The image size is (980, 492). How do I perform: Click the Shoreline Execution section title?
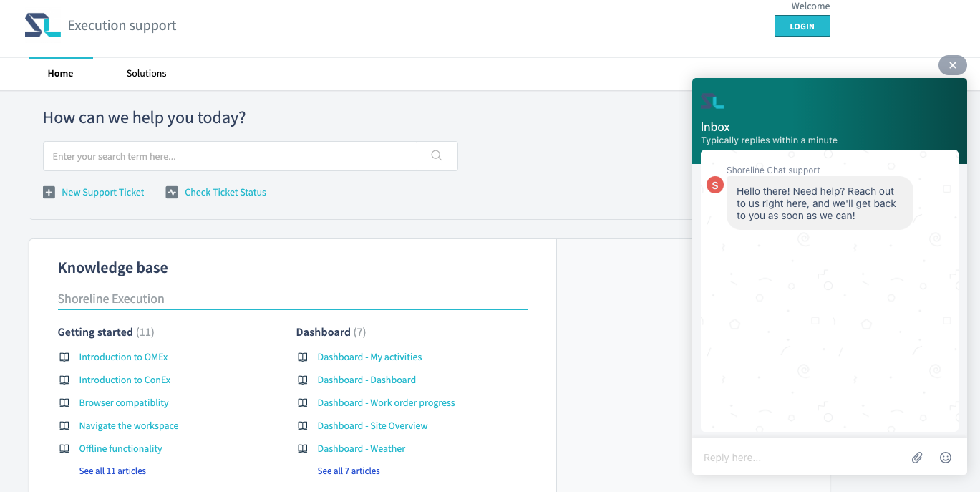(111, 299)
